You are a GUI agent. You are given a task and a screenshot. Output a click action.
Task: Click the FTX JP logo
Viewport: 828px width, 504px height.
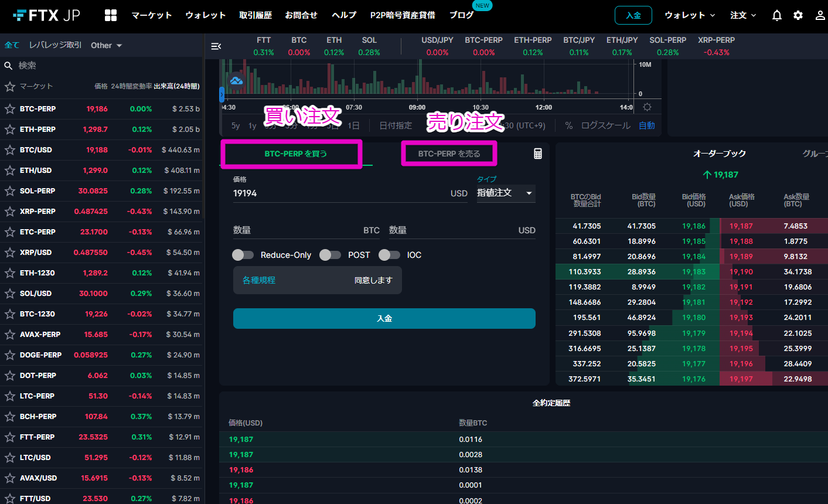point(46,15)
